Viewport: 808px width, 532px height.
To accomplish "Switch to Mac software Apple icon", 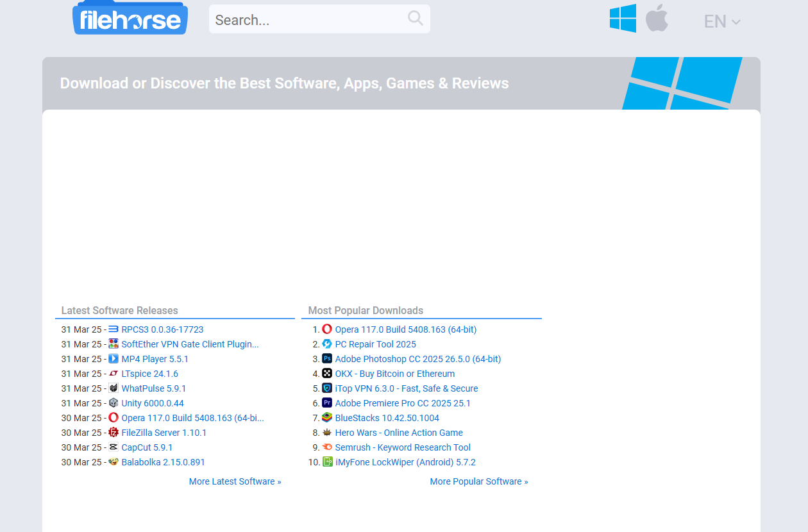I will [657, 17].
